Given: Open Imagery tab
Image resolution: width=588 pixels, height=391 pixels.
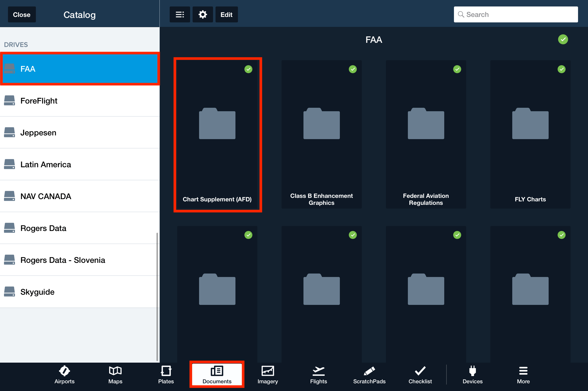Looking at the screenshot, I should point(268,375).
